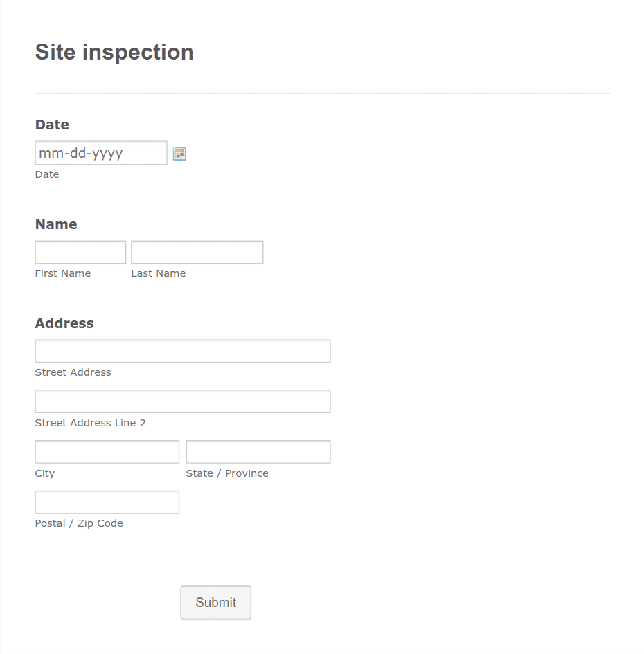Focus the First Name text box
The width and height of the screenshot is (644, 654).
(x=80, y=253)
